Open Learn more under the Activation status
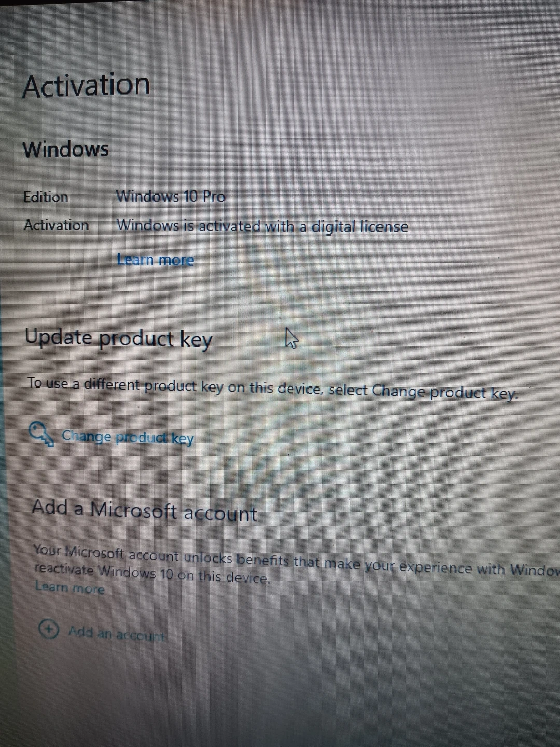This screenshot has height=747, width=560. pyautogui.click(x=156, y=259)
